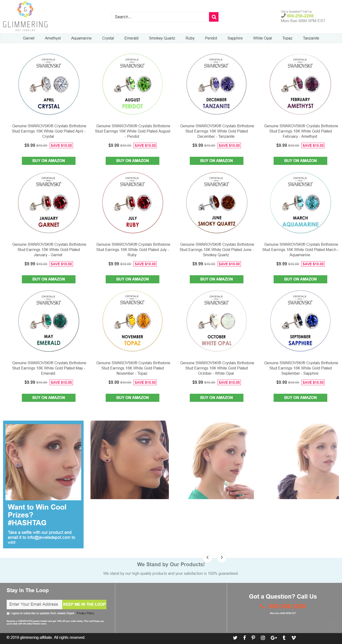
Task: Open the Facebook icon in footer
Action: click(244, 638)
